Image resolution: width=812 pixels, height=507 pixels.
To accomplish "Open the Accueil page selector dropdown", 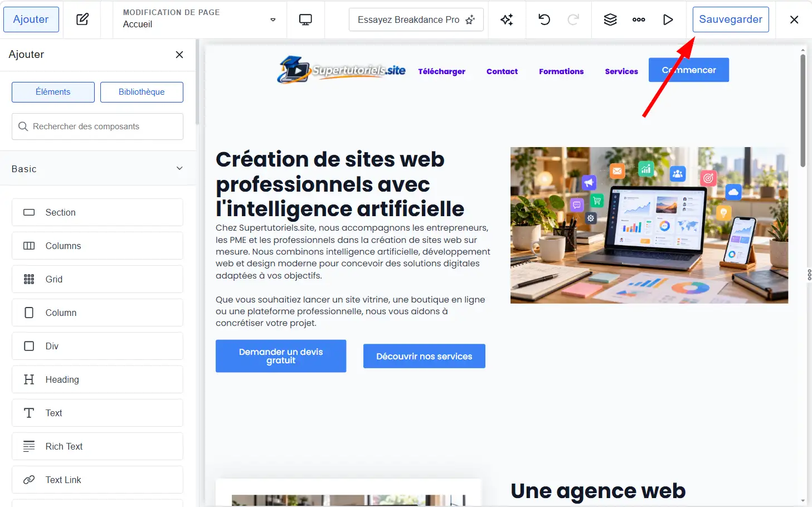I will coord(200,19).
